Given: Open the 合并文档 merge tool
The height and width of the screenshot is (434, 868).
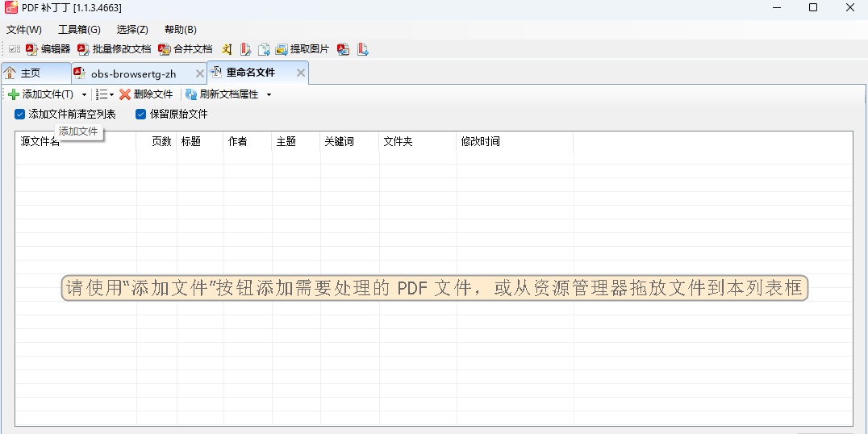Looking at the screenshot, I should pos(186,49).
